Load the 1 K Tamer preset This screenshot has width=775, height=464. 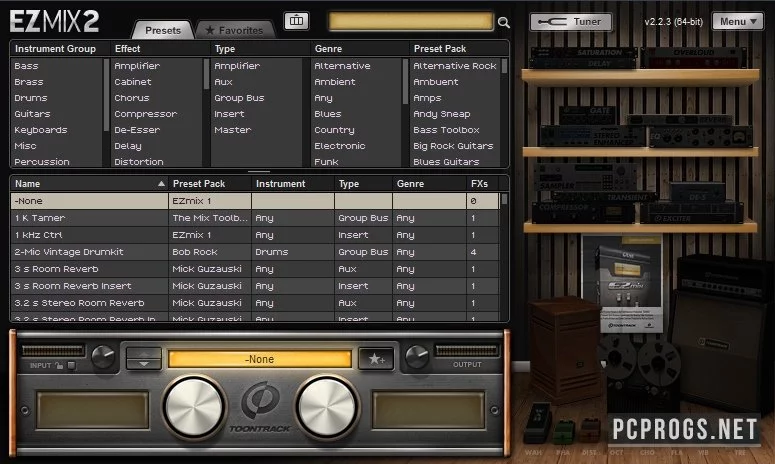pyautogui.click(x=255, y=218)
